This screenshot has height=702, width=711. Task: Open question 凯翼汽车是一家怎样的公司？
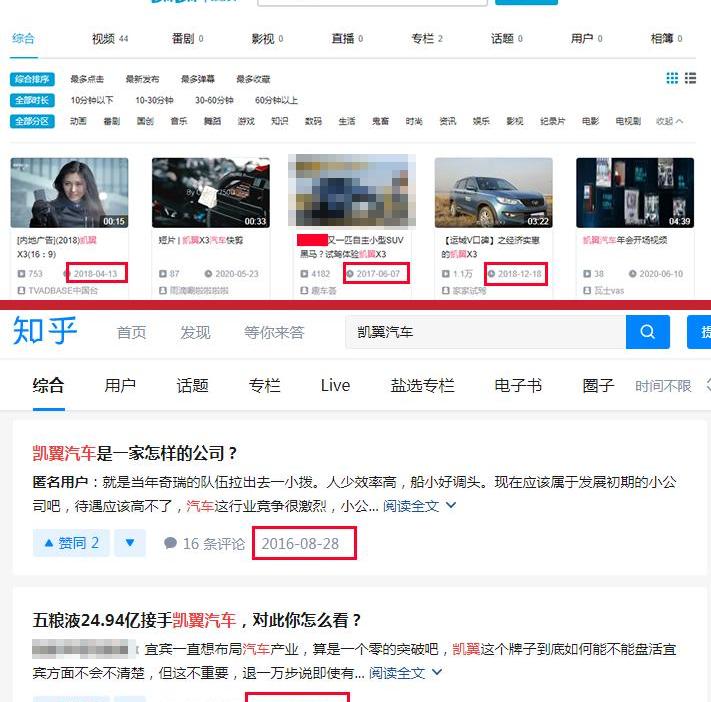point(135,453)
